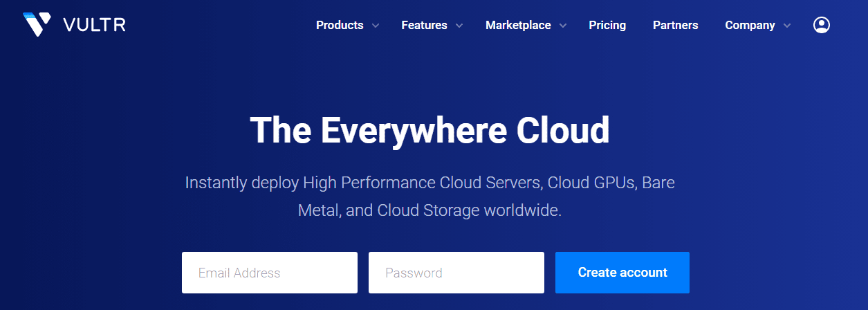Open the user account profile icon
This screenshot has width=868, height=310.
tap(821, 25)
